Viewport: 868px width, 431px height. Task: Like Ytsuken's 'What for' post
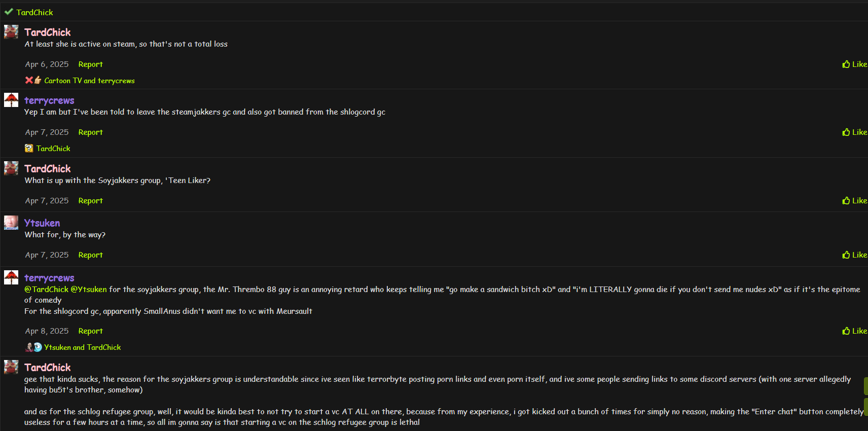(854, 255)
